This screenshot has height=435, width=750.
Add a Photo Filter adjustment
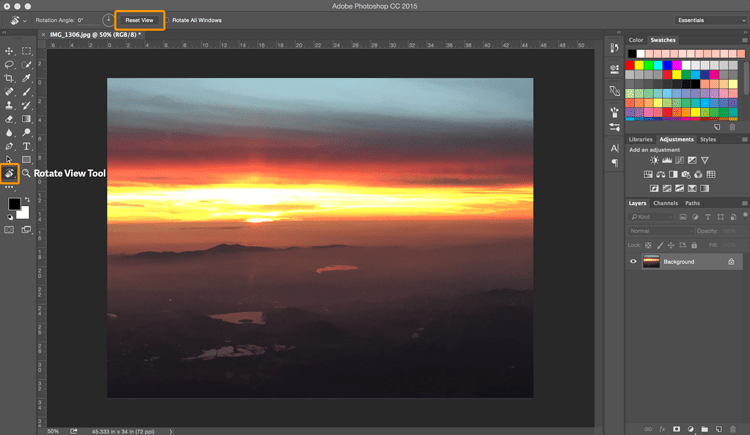(x=686, y=174)
